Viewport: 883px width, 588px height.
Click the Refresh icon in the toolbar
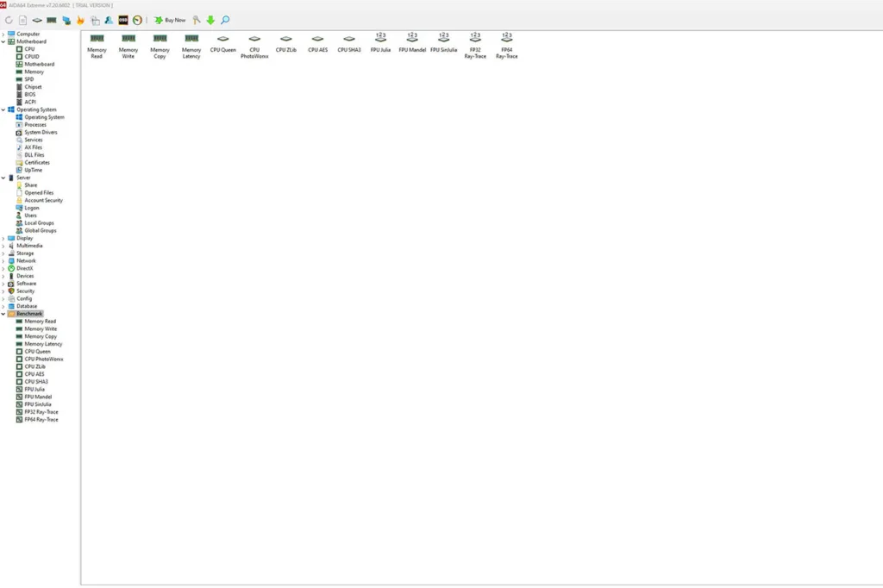pos(9,21)
